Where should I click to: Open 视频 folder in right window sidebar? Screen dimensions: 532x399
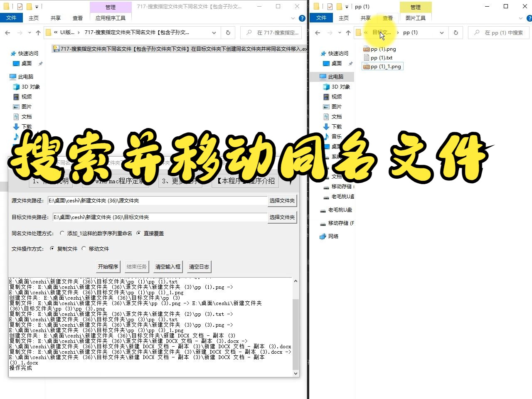click(x=332, y=96)
